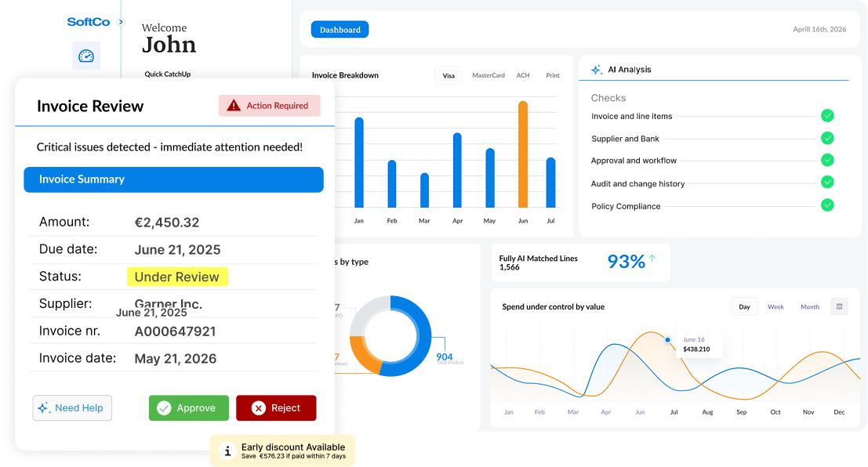Open the calendar icon in spend chart
The height and width of the screenshot is (467, 868).
(839, 306)
